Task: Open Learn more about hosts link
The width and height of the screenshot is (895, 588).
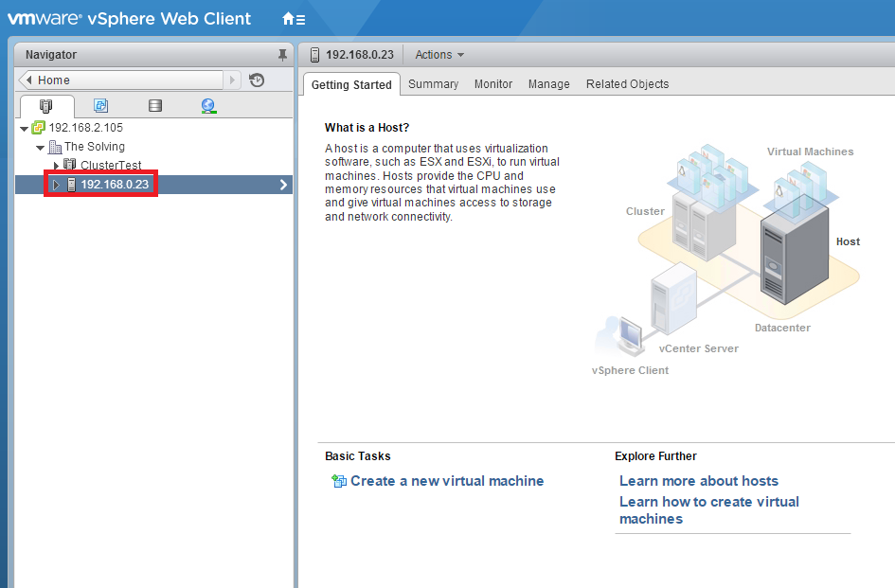Action: (x=699, y=481)
